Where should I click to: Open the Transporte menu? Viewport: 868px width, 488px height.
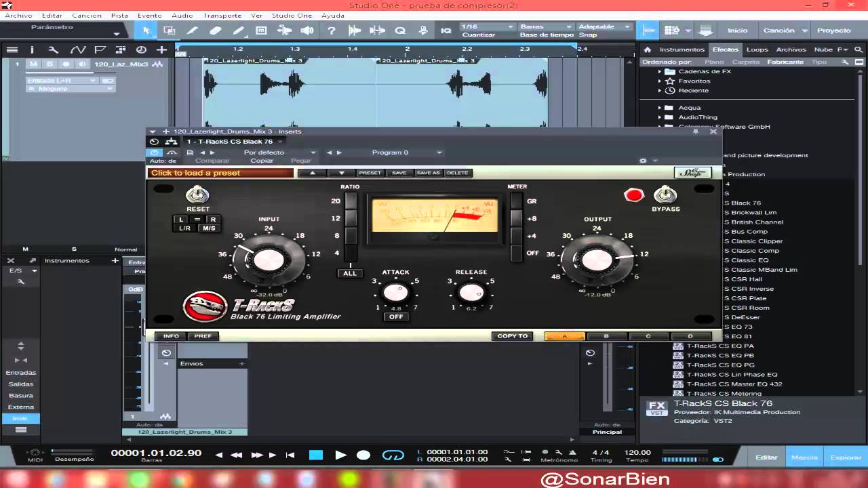pos(222,15)
